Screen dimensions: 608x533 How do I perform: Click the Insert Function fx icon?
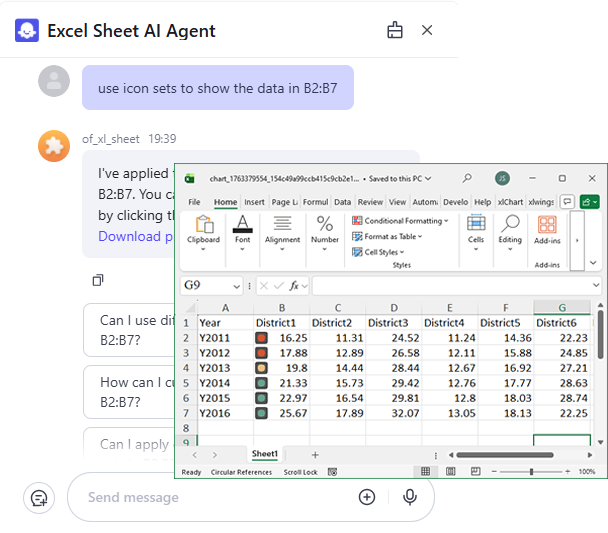[294, 286]
